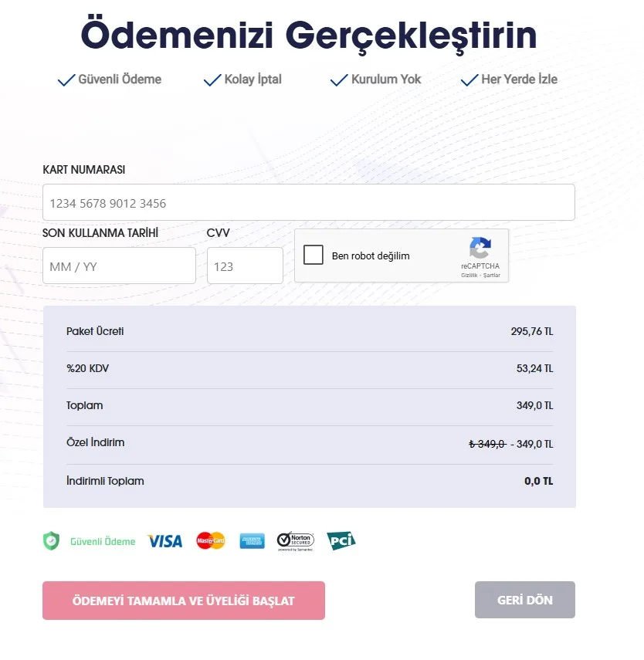Click the VISA card logo

(x=164, y=541)
